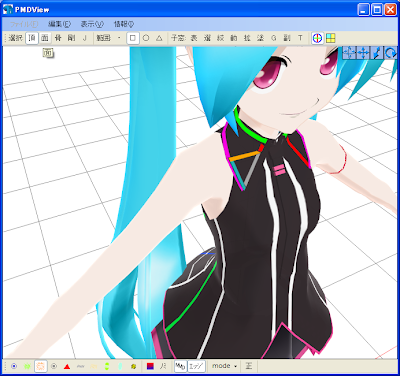
Task: Minimize the PMDView window
Action: click(x=364, y=10)
